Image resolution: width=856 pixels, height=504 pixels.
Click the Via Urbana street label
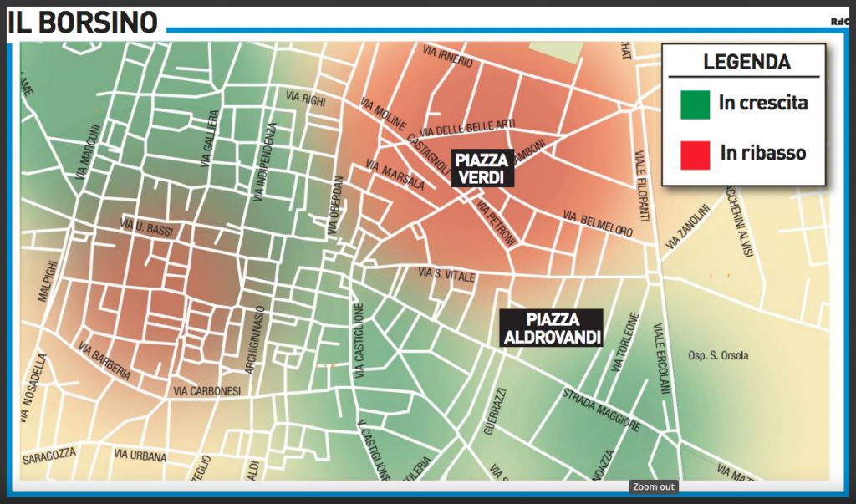coord(140,456)
